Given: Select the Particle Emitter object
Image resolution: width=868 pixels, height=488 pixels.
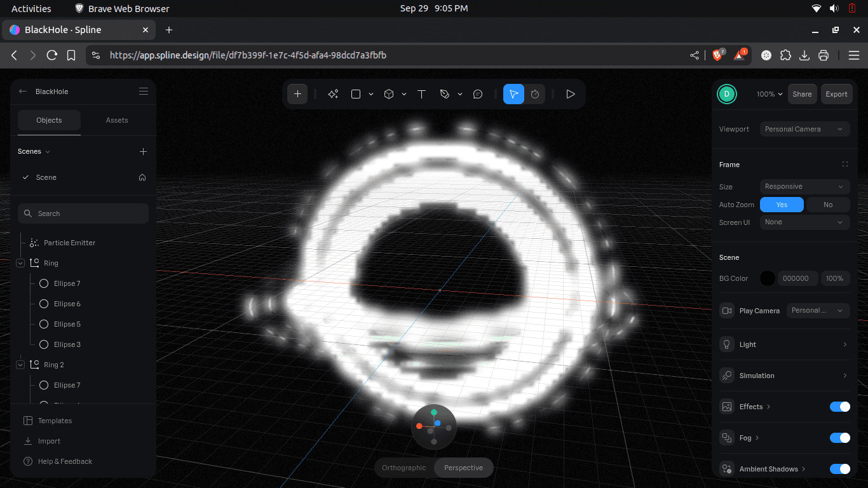Looking at the screenshot, I should point(69,243).
